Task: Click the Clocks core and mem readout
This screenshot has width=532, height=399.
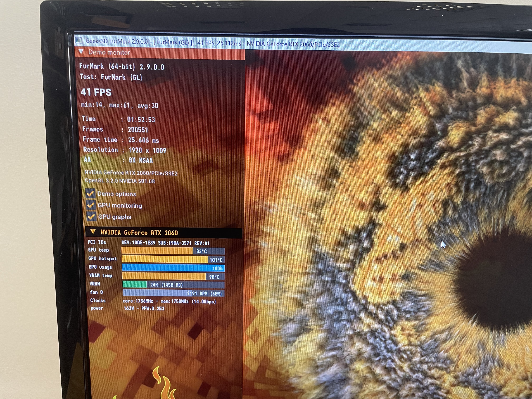Action: pyautogui.click(x=169, y=301)
